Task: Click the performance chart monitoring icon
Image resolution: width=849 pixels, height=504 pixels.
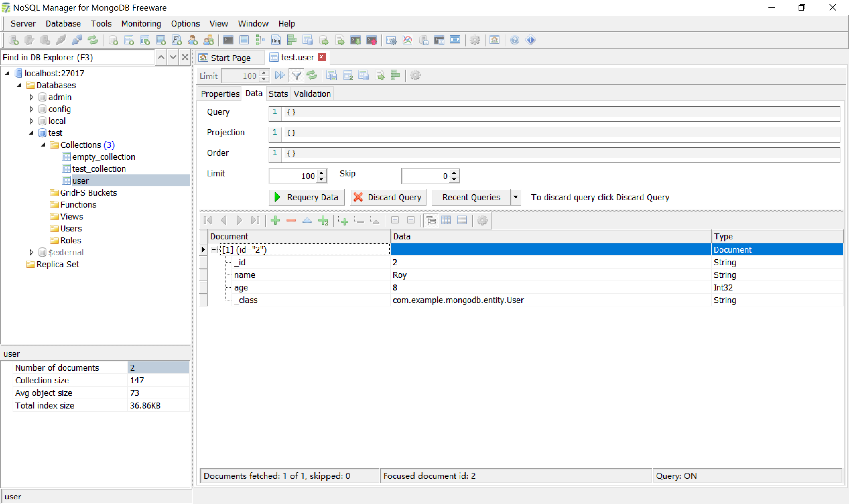Action: (407, 40)
